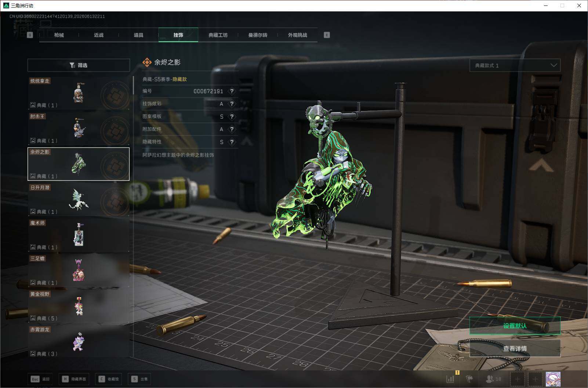Click the serial number 000672191
588x388 pixels.
click(x=208, y=91)
